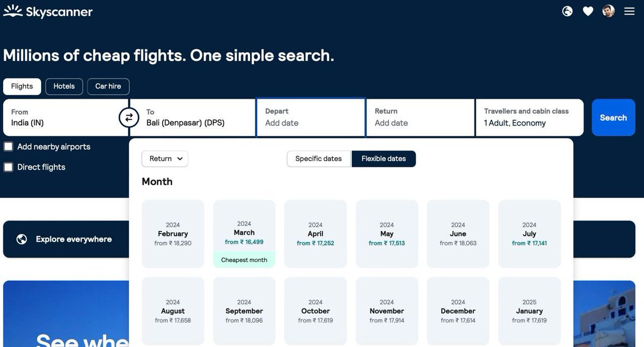Viewport: 644px width, 347px height.
Task: Choose November 2024 month card
Action: 387,311
